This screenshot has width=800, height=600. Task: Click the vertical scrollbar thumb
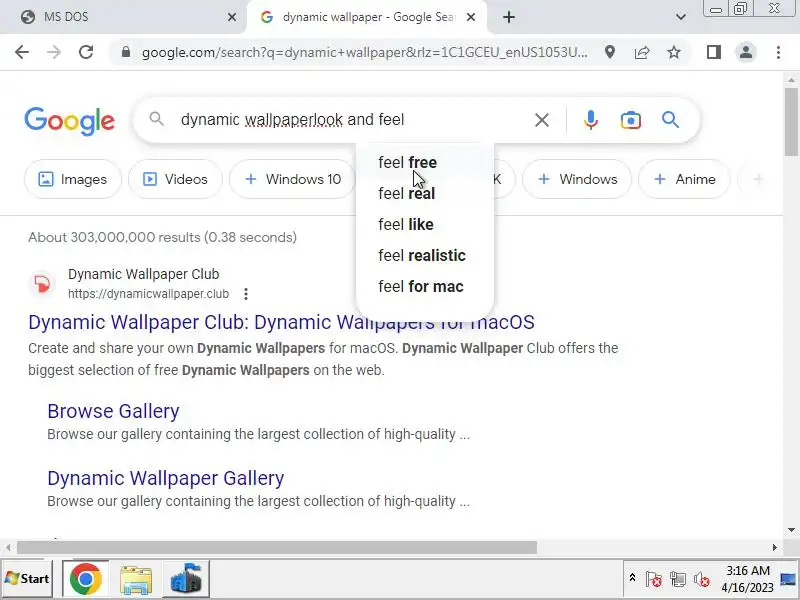pos(791,121)
